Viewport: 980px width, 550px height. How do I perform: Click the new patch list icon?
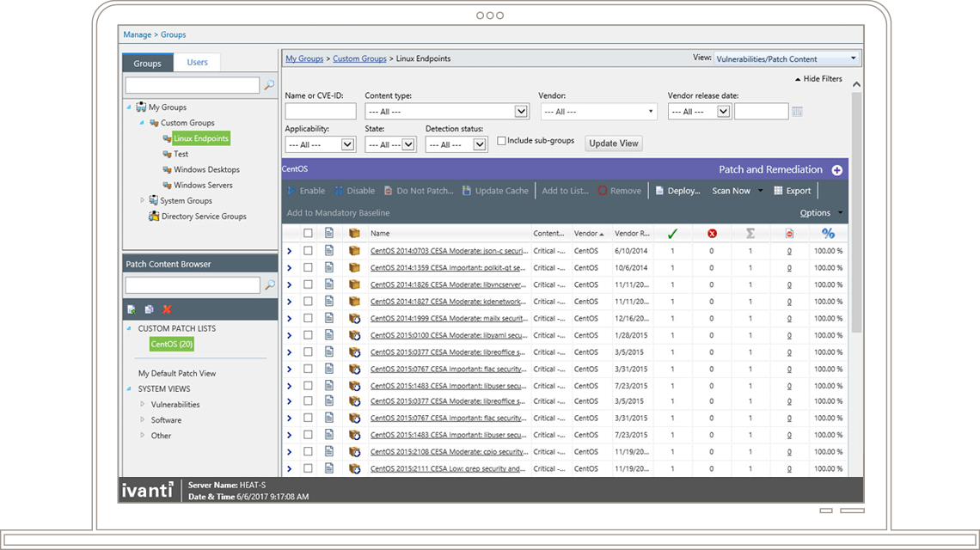click(132, 309)
